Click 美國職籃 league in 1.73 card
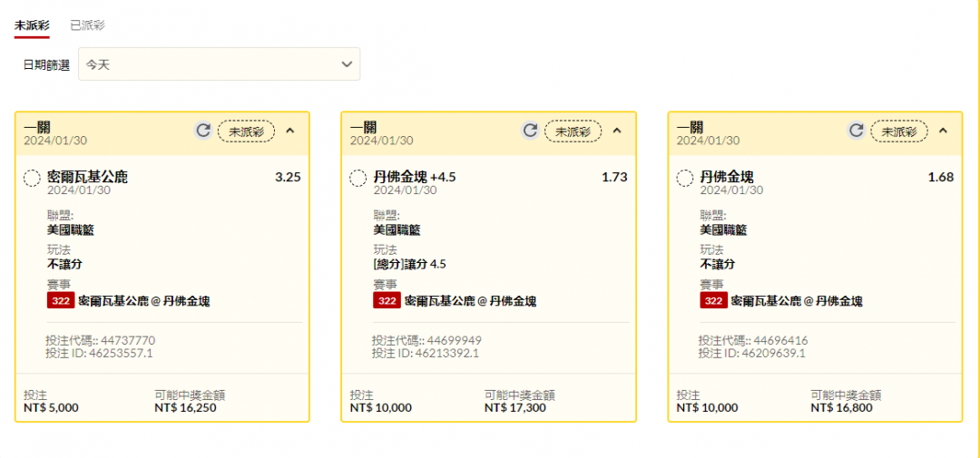Viewport: 980px width, 458px height. click(397, 230)
